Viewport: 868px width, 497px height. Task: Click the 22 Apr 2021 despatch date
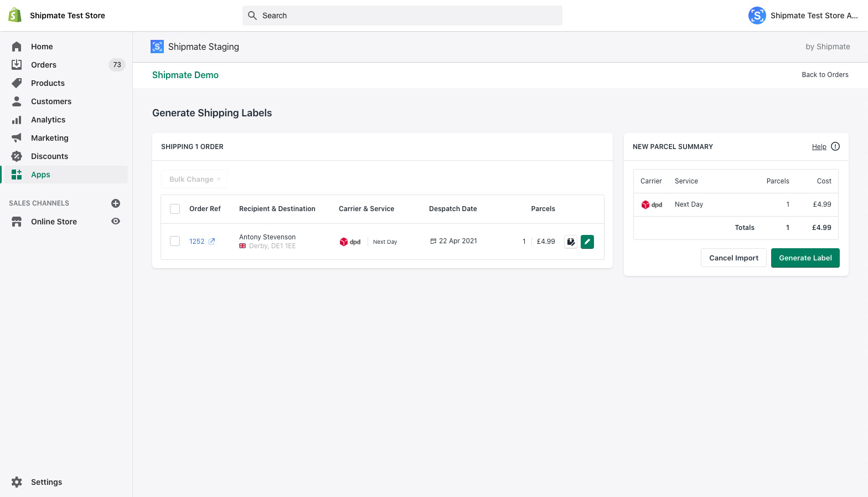point(458,241)
